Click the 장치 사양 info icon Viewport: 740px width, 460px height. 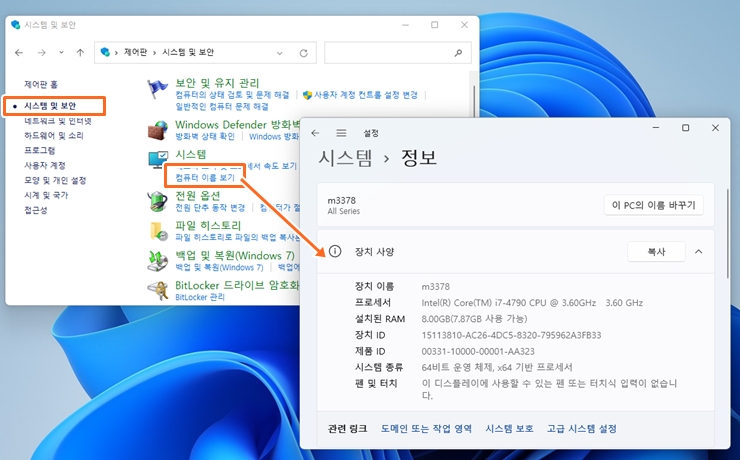tap(335, 251)
